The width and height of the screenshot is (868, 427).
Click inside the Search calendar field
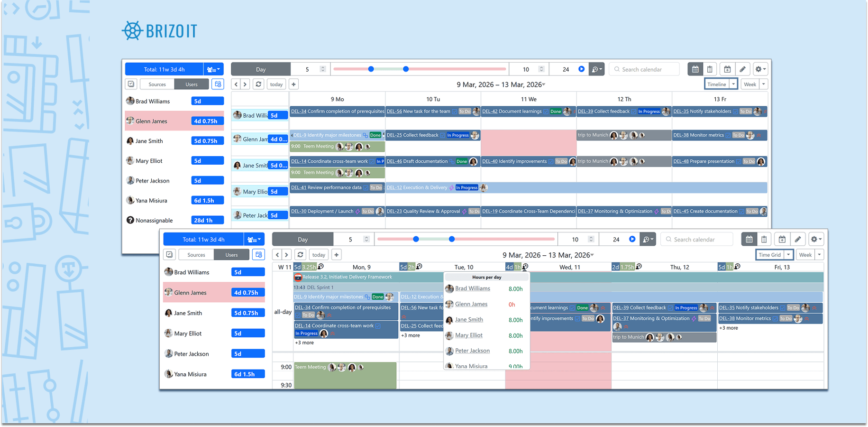[644, 69]
